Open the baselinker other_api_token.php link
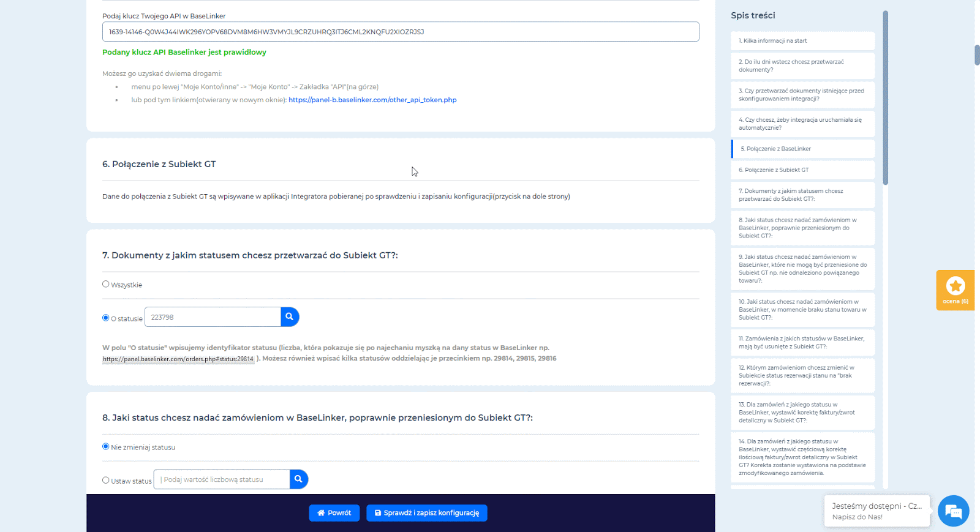This screenshot has width=980, height=532. point(372,100)
